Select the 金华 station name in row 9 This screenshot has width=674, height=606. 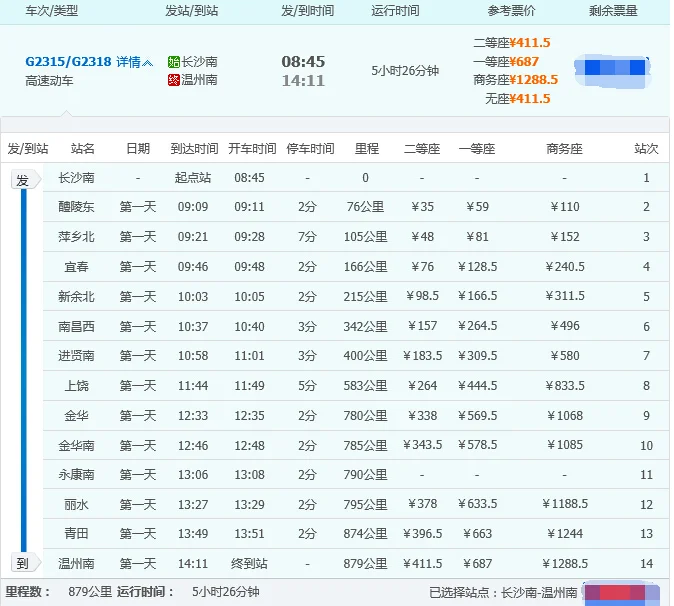pos(77,416)
